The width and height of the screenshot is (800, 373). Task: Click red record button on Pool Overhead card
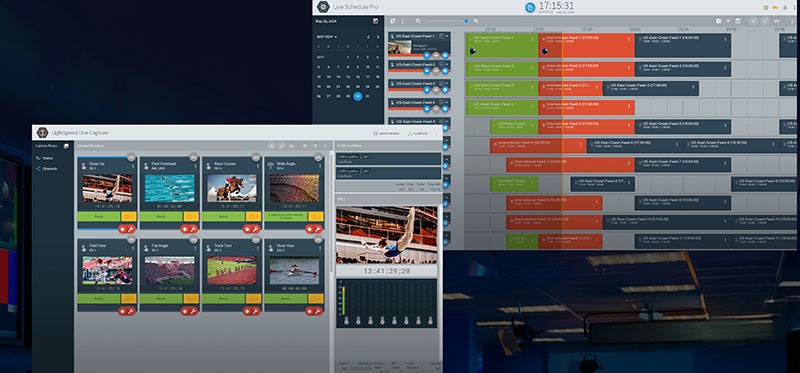[185, 229]
